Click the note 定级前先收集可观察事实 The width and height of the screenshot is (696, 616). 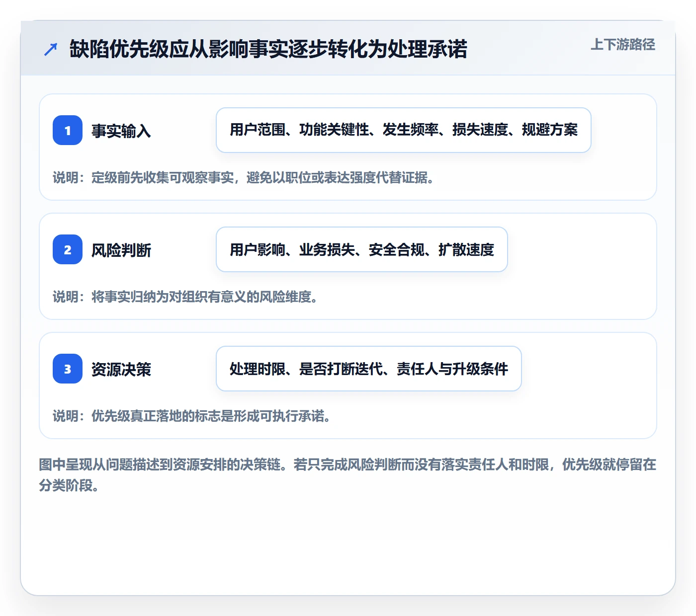pyautogui.click(x=244, y=177)
